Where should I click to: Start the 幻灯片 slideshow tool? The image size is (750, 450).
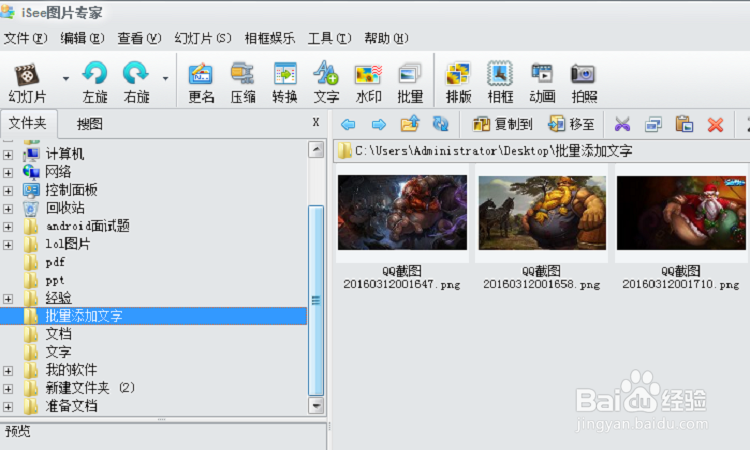[27, 82]
